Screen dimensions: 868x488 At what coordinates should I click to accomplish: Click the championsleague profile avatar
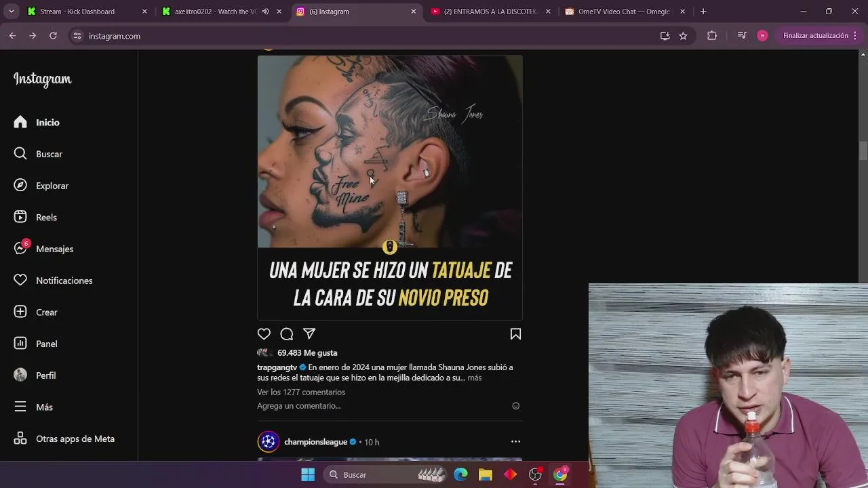[269, 442]
